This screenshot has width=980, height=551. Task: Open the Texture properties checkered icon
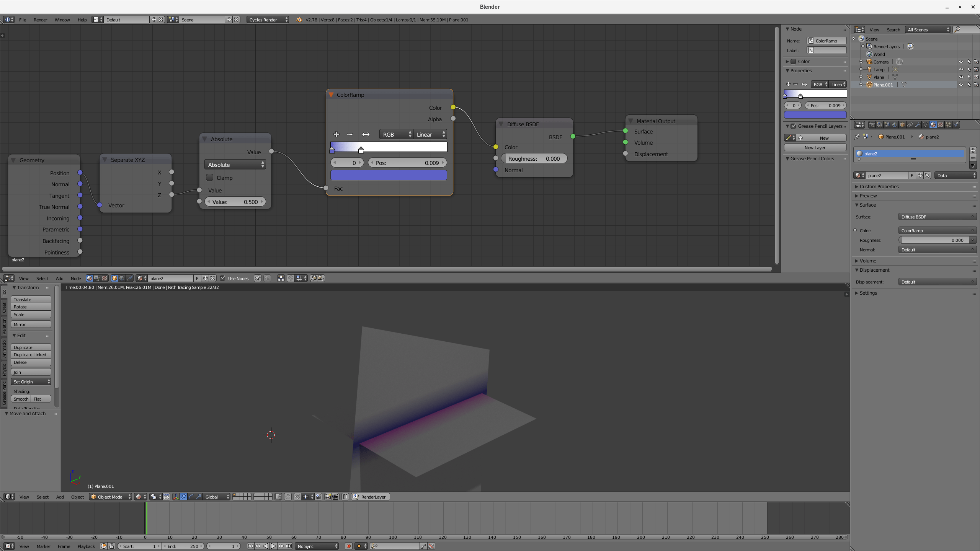pyautogui.click(x=941, y=124)
